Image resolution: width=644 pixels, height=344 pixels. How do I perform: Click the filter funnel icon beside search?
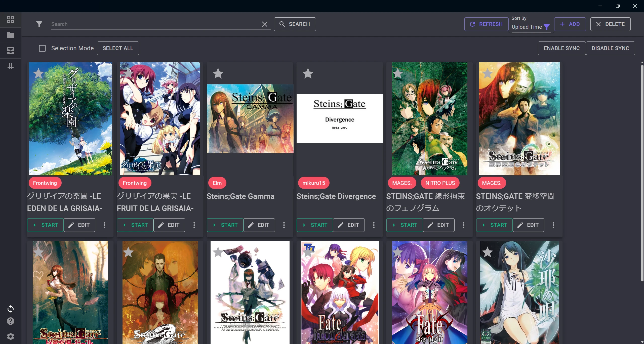pos(39,24)
